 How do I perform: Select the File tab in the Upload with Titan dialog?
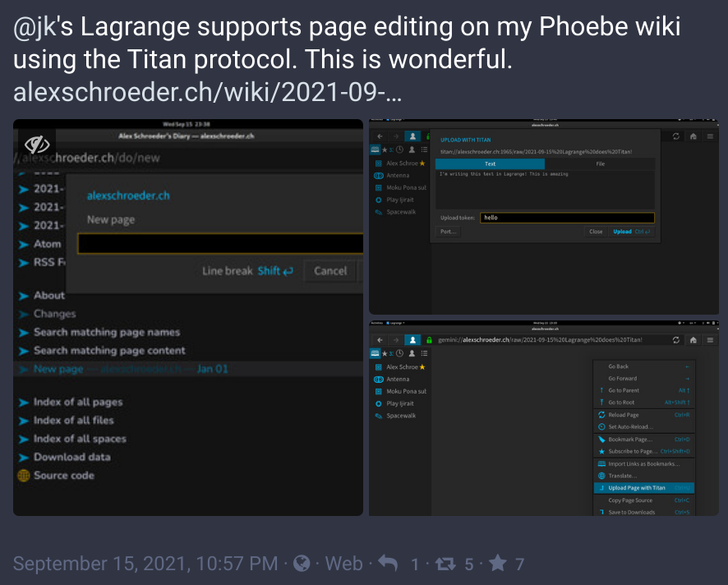click(600, 164)
